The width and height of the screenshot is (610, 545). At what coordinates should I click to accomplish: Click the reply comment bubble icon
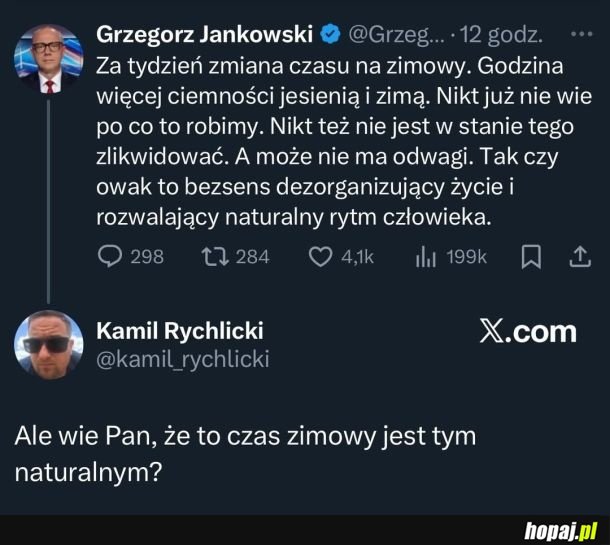point(110,257)
